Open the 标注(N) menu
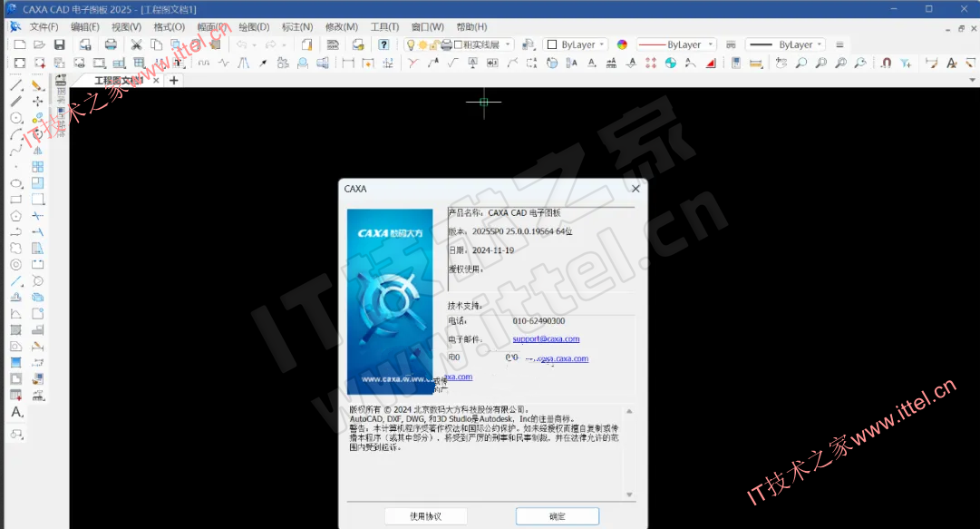The height and width of the screenshot is (529, 980). [x=296, y=27]
